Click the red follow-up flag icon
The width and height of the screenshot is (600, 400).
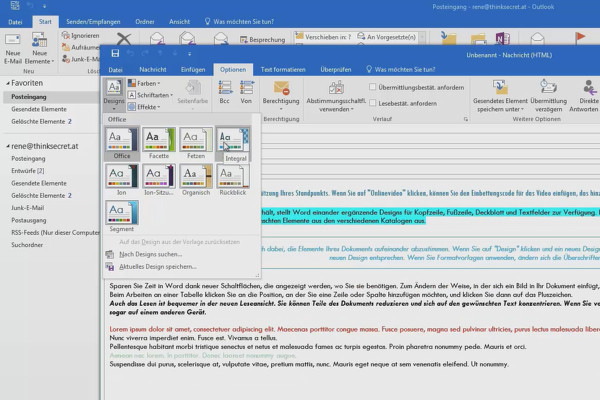(580, 37)
